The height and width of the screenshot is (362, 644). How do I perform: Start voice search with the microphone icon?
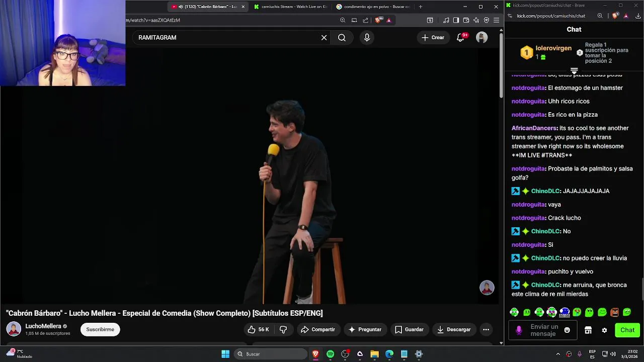(367, 38)
